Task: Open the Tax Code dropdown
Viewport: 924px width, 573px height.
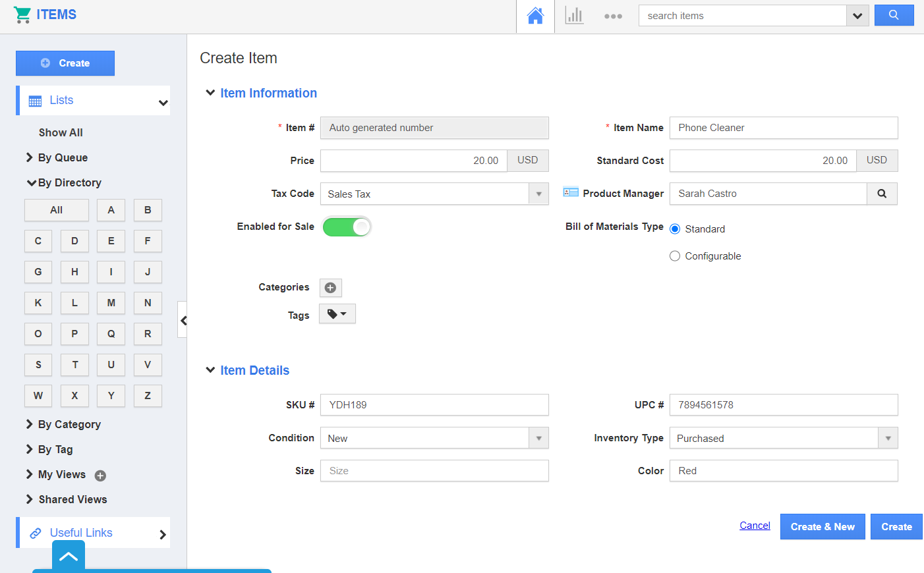Action: click(538, 194)
